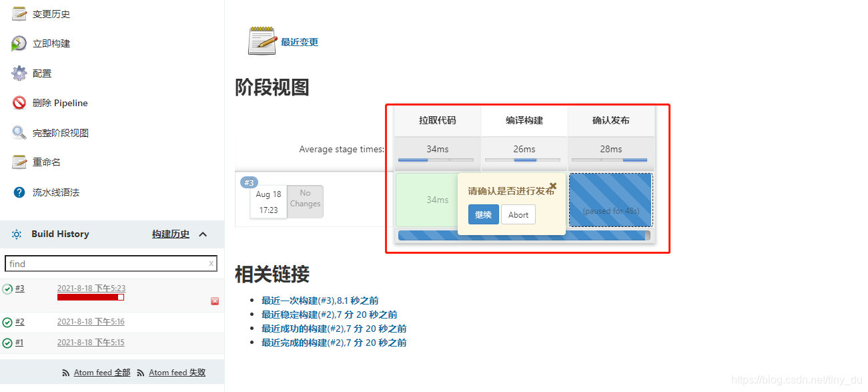Click the 继续 button to proceed
Screen dimensions: 868x392
click(x=483, y=214)
